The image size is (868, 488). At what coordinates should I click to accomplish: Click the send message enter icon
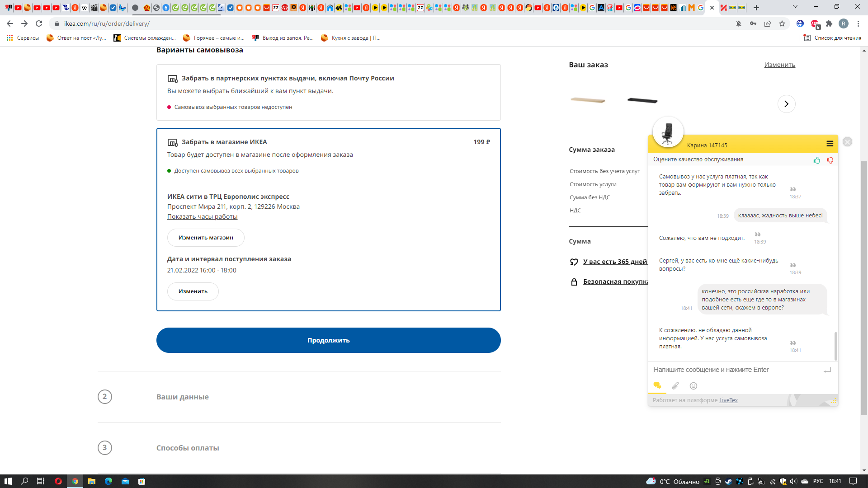(x=827, y=370)
